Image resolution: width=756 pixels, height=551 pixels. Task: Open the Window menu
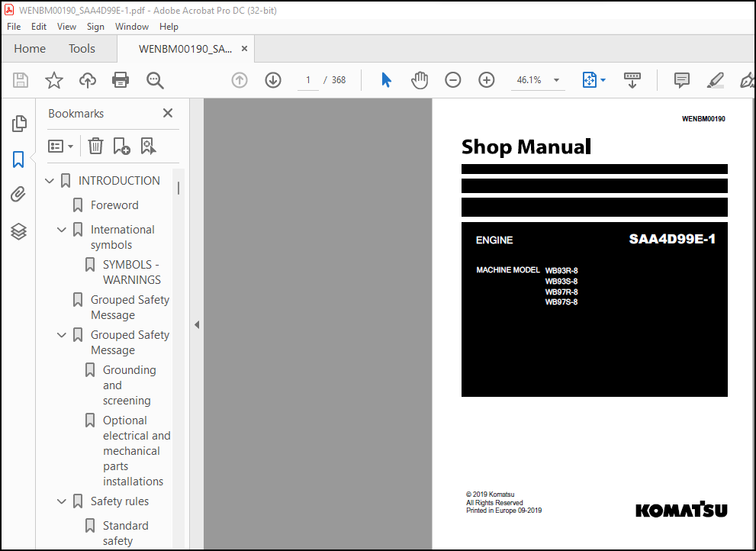point(132,27)
